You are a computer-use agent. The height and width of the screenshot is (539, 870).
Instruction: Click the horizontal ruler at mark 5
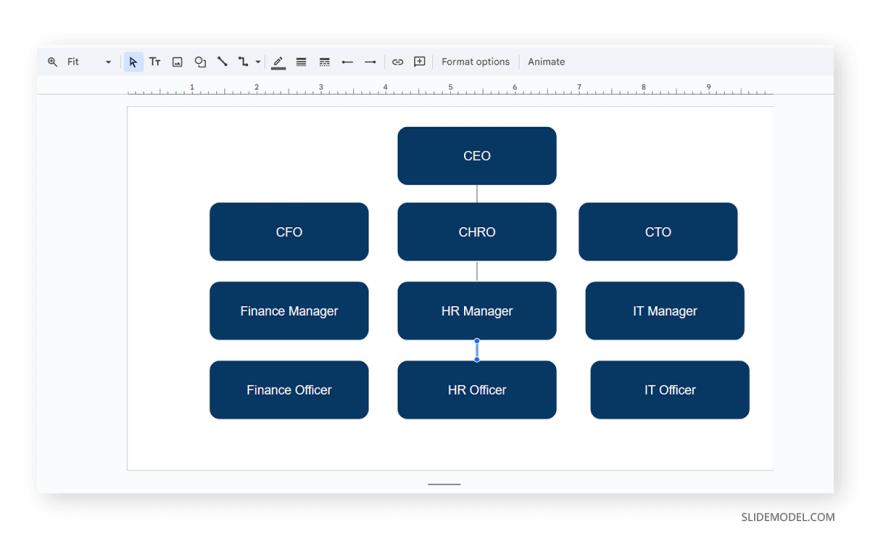[x=450, y=87]
